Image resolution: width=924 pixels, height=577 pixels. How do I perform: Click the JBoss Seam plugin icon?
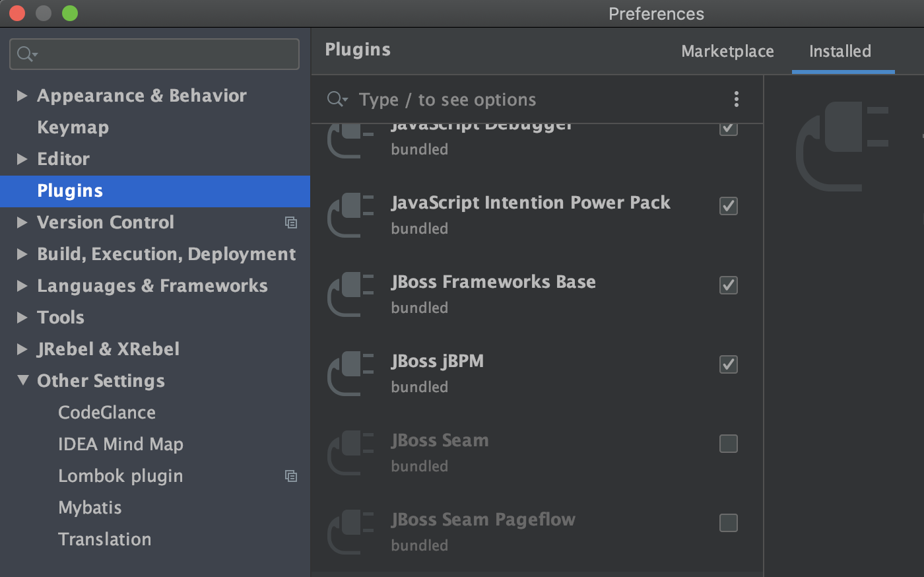[x=350, y=452]
